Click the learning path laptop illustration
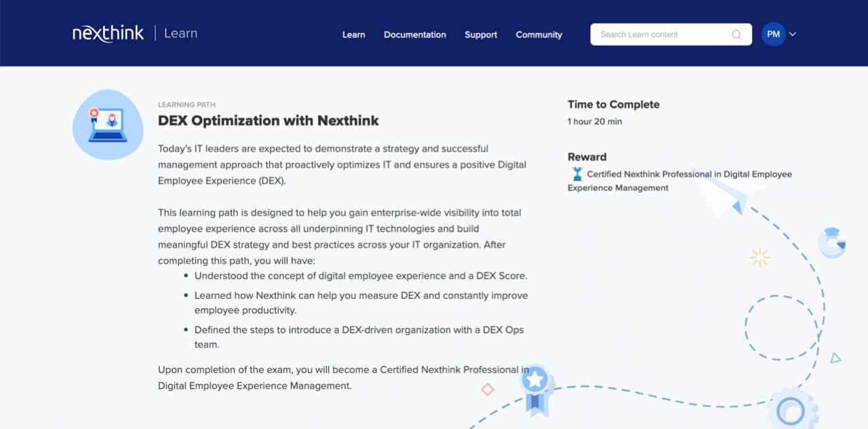Image resolution: width=868 pixels, height=429 pixels. click(x=107, y=124)
